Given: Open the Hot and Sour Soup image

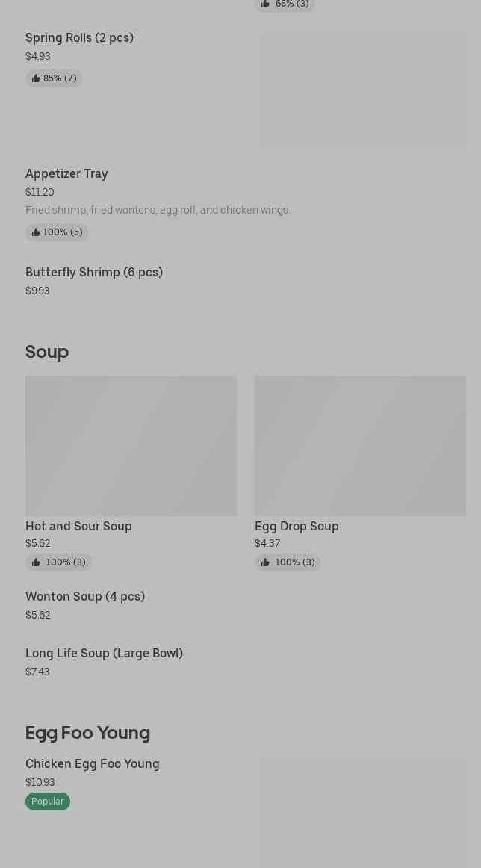Looking at the screenshot, I should point(131,445).
